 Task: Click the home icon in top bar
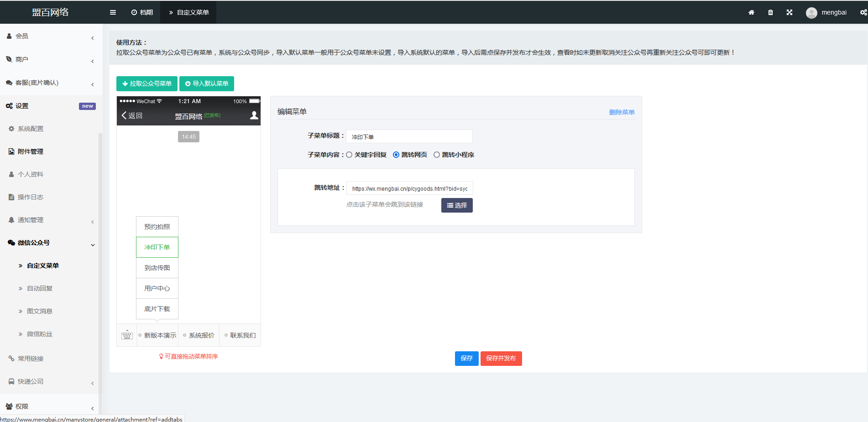click(x=751, y=12)
